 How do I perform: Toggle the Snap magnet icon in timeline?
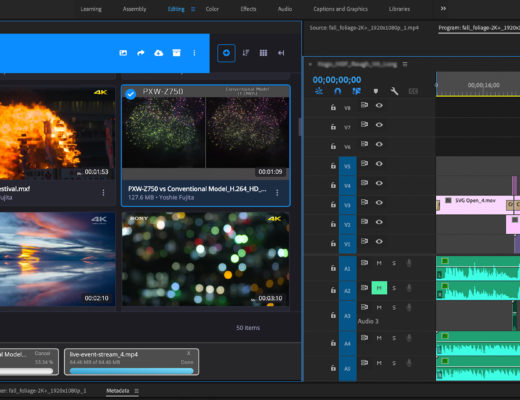pyautogui.click(x=338, y=91)
